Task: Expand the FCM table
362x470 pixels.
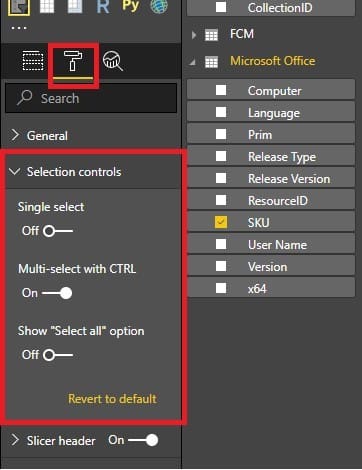Action: click(194, 35)
